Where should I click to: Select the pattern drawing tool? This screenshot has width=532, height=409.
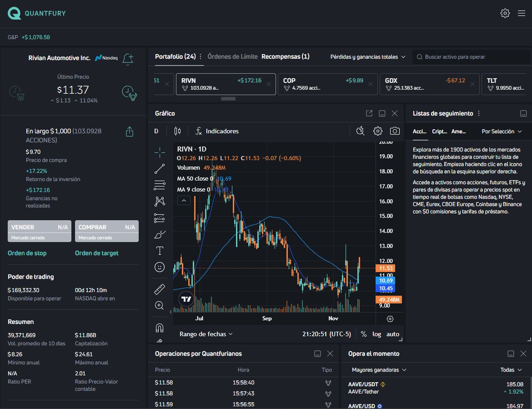(x=160, y=201)
